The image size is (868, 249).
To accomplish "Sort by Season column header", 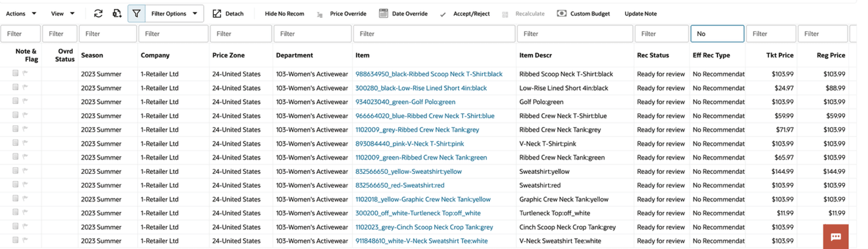I will pos(92,55).
